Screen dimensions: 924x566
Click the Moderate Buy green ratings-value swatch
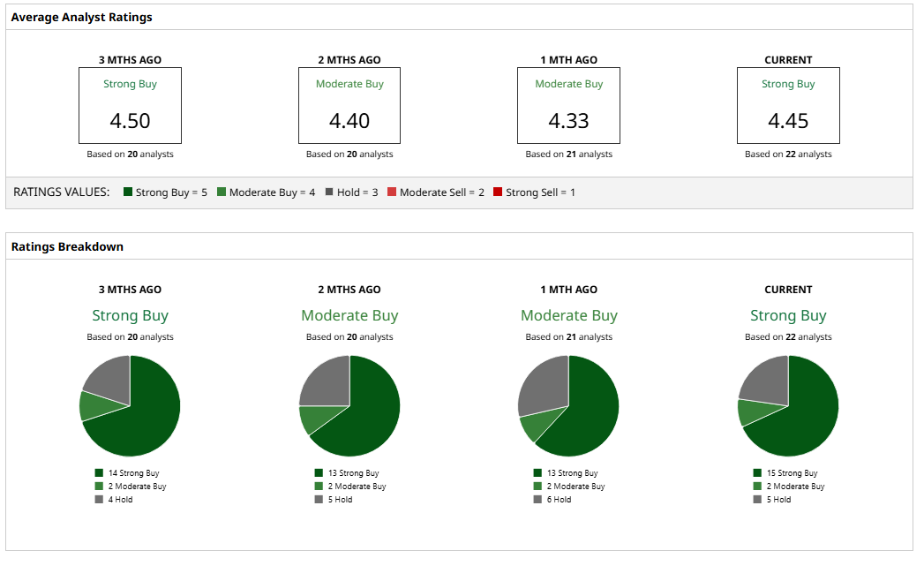[221, 192]
